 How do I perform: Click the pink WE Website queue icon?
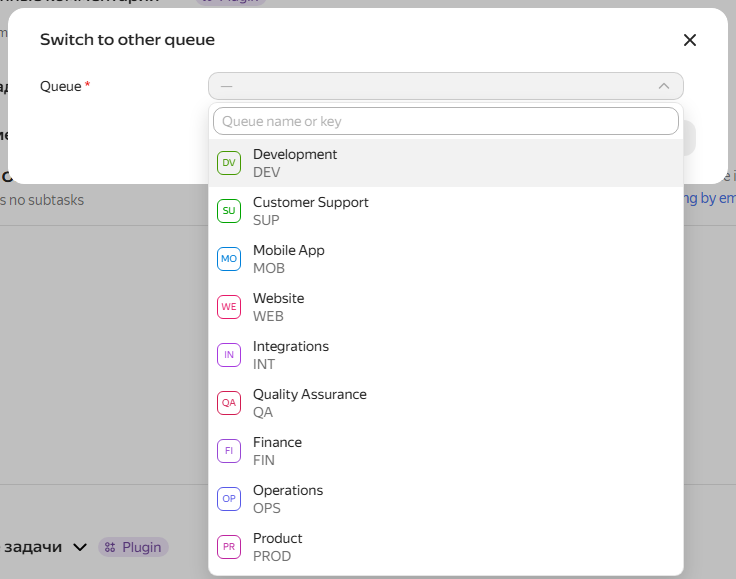coord(229,307)
